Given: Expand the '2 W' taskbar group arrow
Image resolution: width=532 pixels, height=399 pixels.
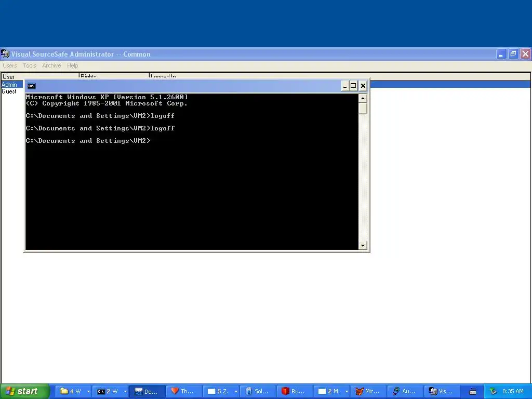Looking at the screenshot, I should click(x=125, y=392).
